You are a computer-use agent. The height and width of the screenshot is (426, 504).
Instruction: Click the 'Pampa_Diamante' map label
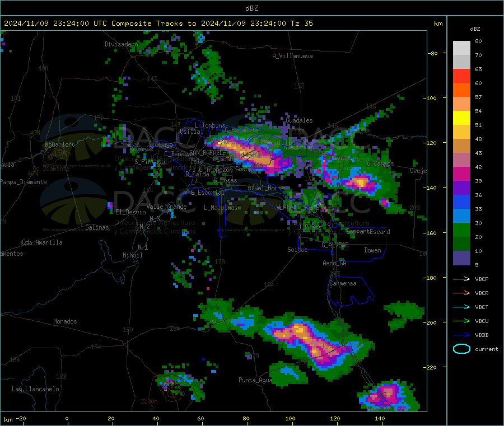pos(24,182)
